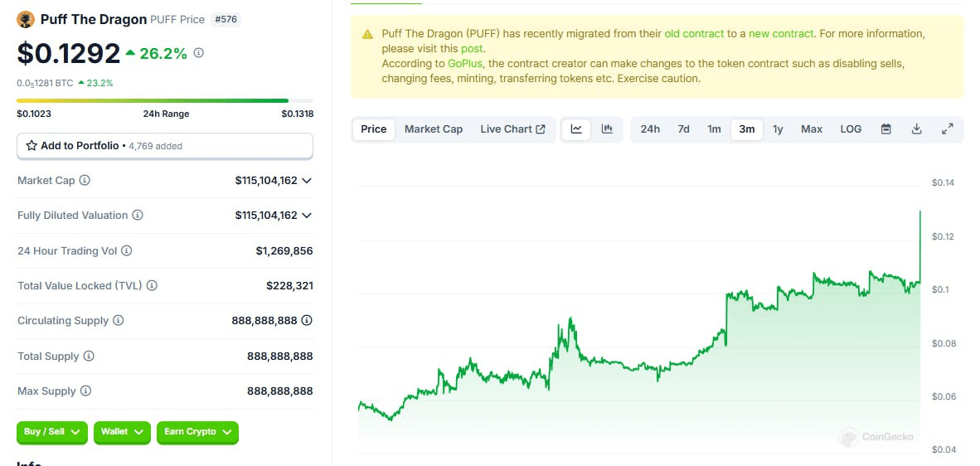Open the GoPlus link in warning
The image size is (980, 466).
(x=465, y=64)
